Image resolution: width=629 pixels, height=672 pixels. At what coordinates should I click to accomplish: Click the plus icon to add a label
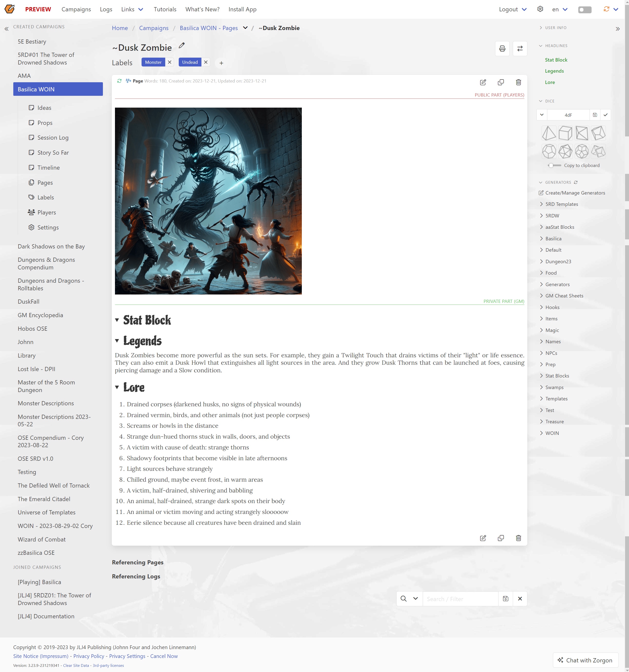pyautogui.click(x=221, y=63)
